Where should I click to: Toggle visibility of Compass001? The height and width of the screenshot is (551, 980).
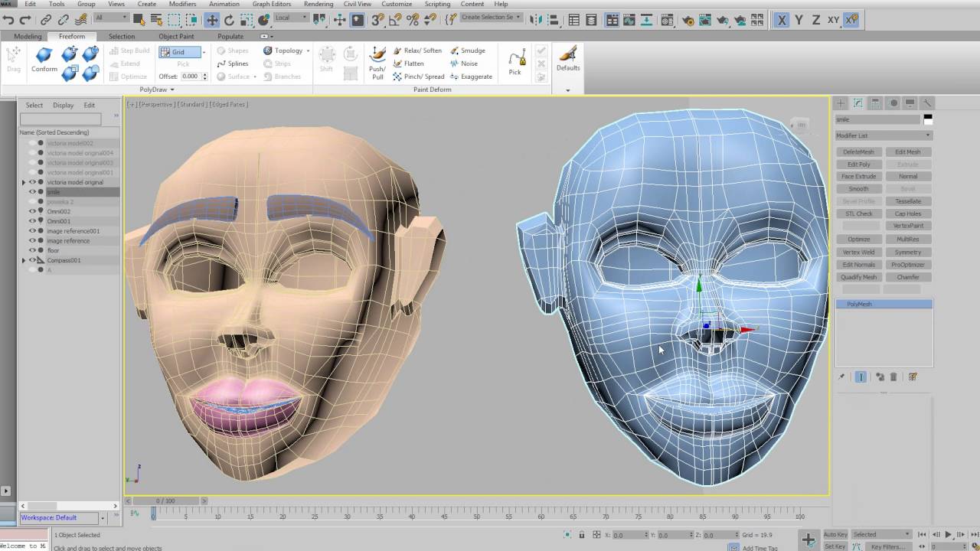(33, 260)
